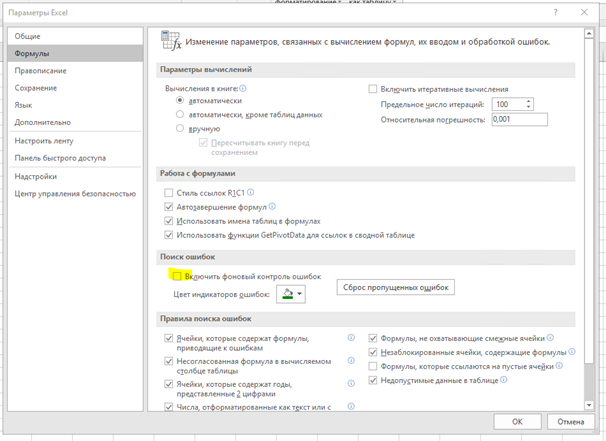
Task: Click info icon for numbers formatted as text
Action: tap(351, 406)
